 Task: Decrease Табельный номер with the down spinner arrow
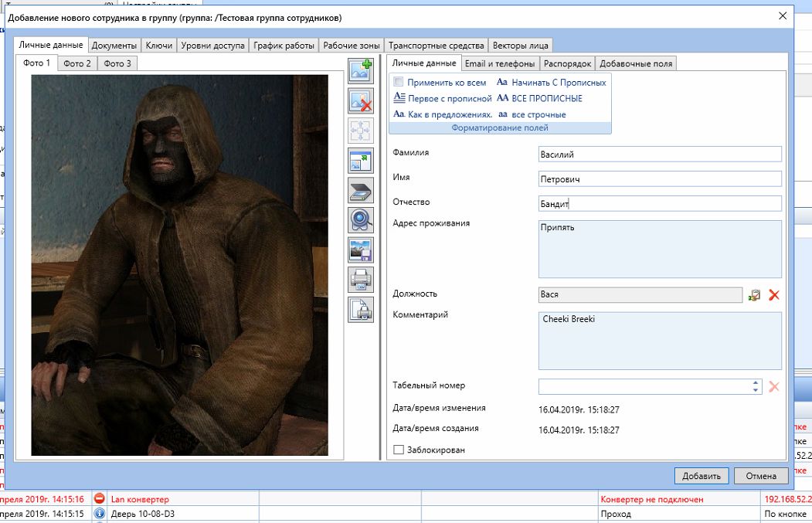pos(756,390)
